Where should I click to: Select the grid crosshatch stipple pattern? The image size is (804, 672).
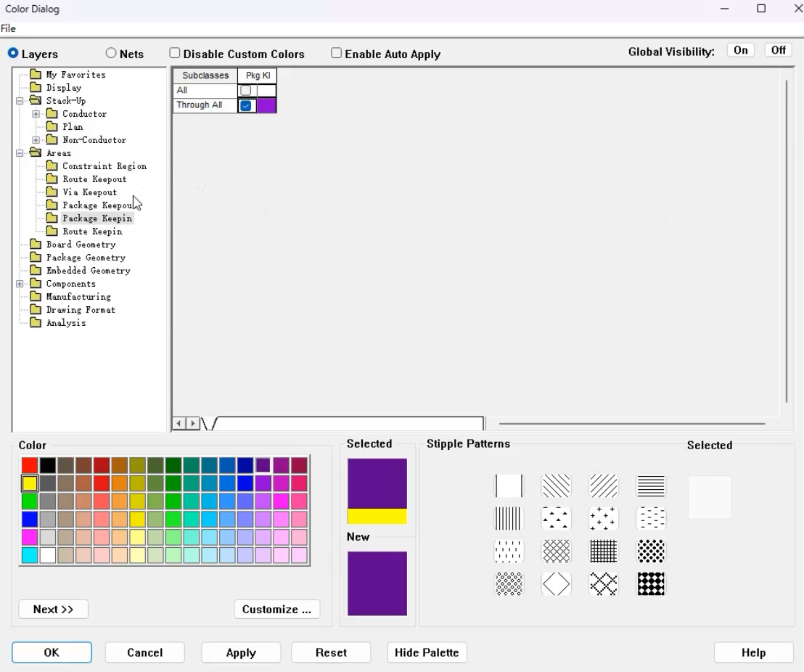click(x=604, y=552)
